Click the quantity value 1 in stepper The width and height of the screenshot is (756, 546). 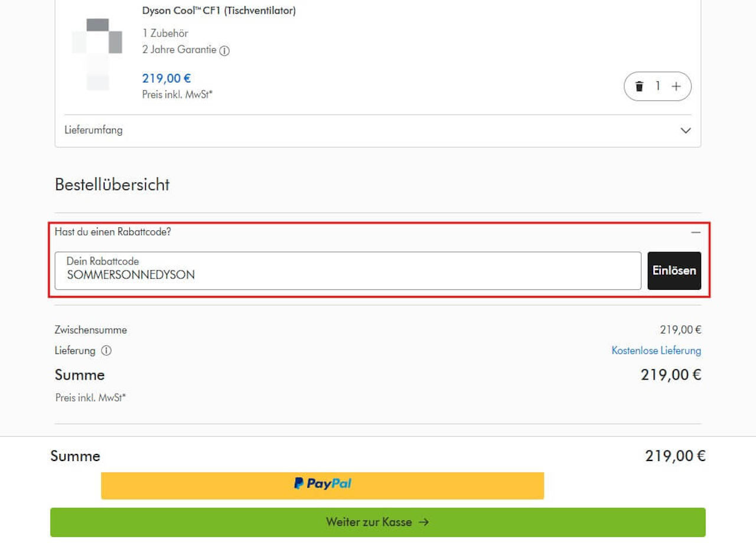pos(657,87)
